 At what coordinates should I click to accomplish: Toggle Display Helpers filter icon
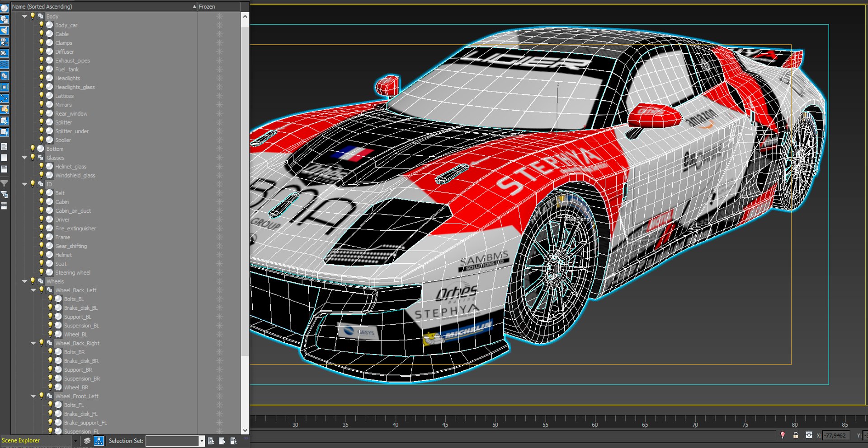[4, 53]
